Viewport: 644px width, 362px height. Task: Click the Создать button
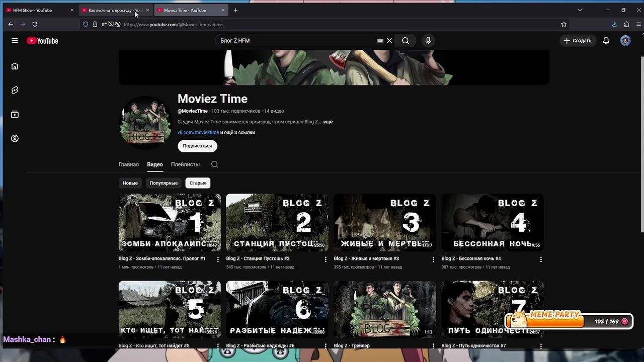(x=578, y=41)
